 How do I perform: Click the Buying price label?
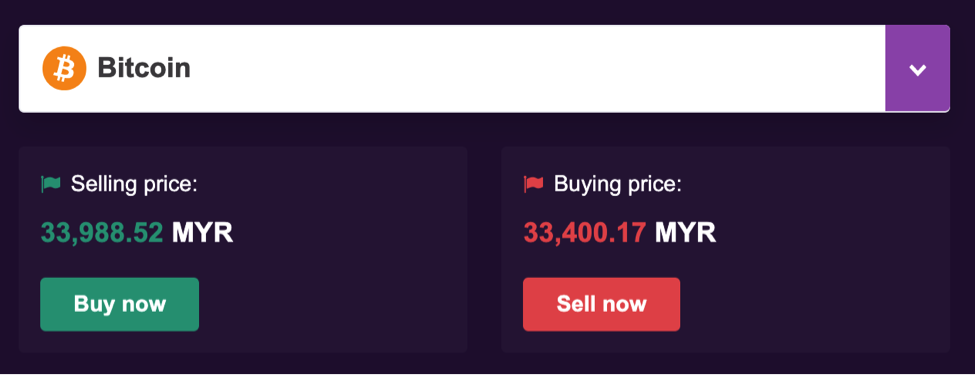tap(617, 184)
